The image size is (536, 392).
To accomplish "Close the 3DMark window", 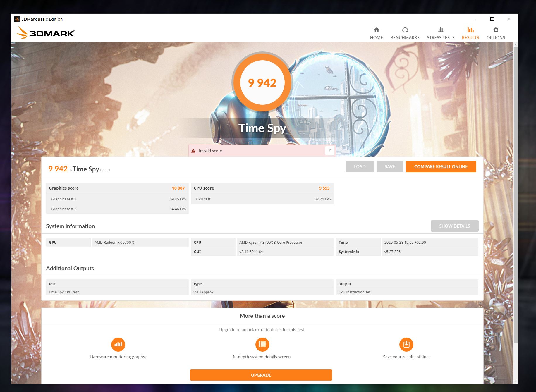I will point(509,19).
